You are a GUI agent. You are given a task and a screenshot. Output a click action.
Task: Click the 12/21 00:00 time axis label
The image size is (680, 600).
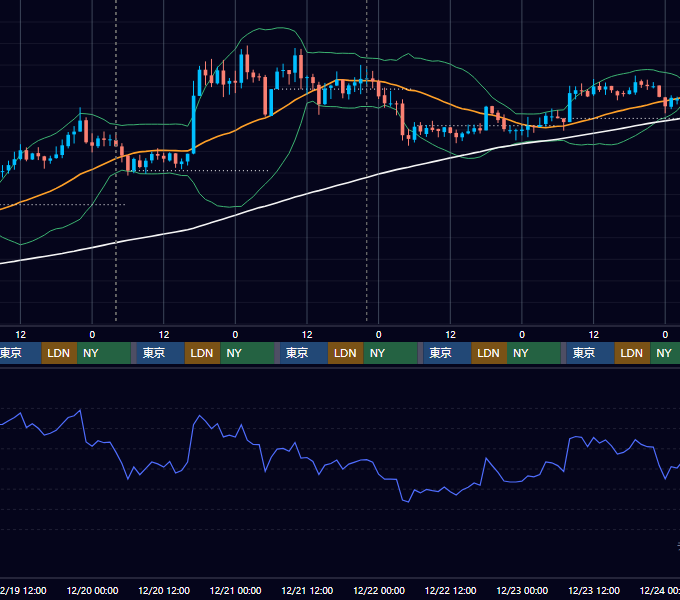point(235,590)
